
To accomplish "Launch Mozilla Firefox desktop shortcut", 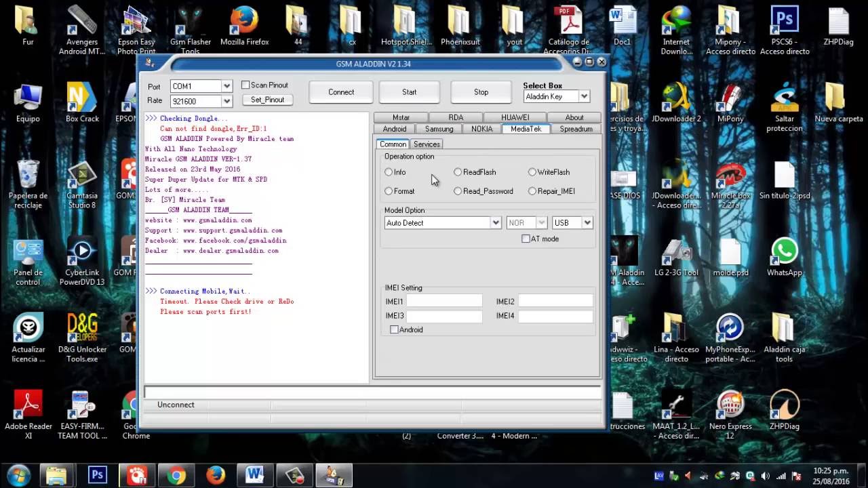I will 244,27.
